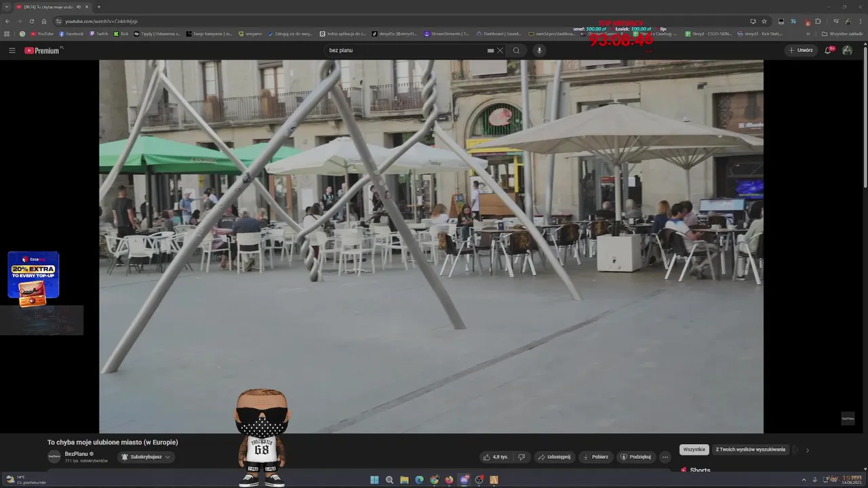Open the Chrome three-dot menu

click(x=861, y=21)
